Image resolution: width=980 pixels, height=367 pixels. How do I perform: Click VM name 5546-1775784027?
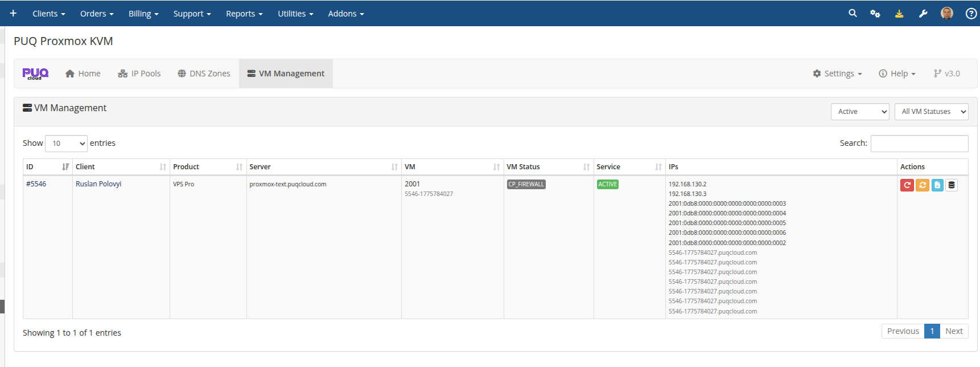429,194
